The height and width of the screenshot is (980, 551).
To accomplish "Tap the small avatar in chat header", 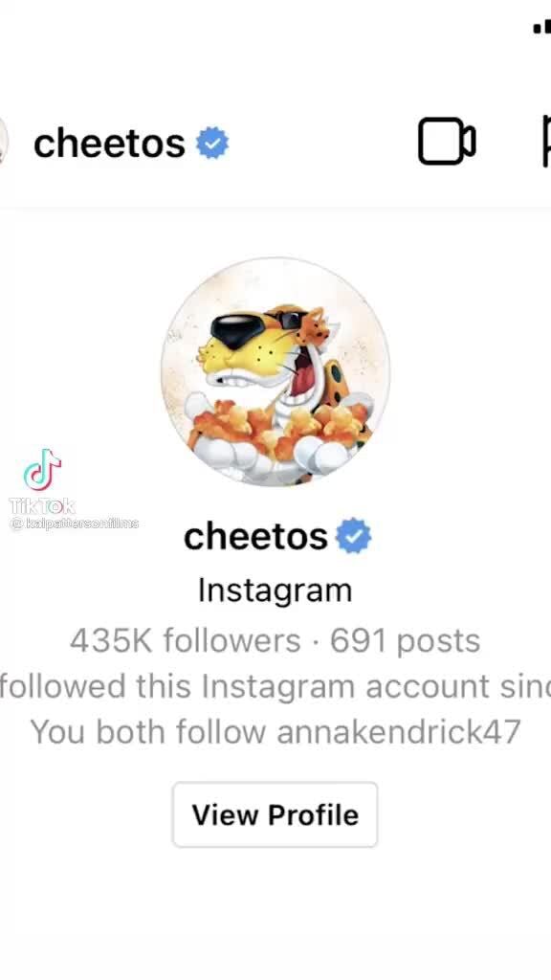I will 3,142.
